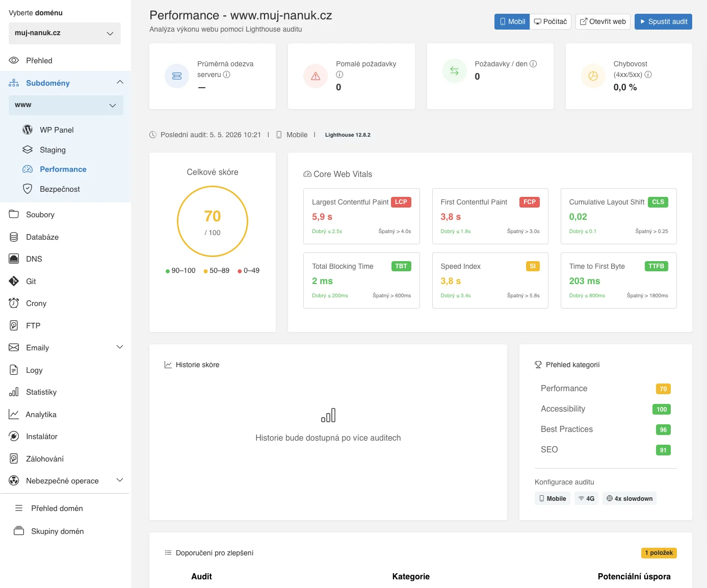Click the Crony clock icon
707x588 pixels.
[x=14, y=303]
